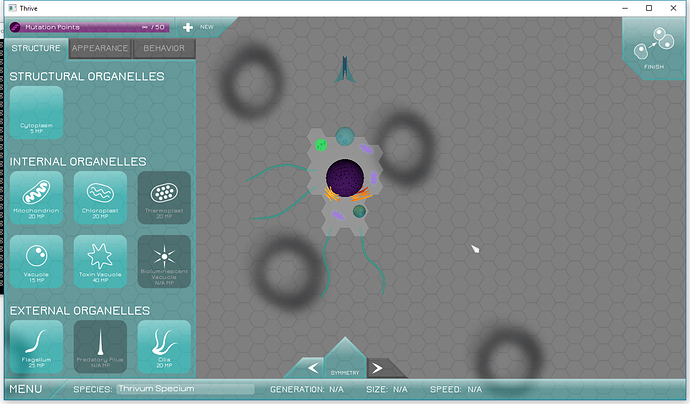
Task: Pick the Mitochondrion organelle
Action: click(x=36, y=196)
